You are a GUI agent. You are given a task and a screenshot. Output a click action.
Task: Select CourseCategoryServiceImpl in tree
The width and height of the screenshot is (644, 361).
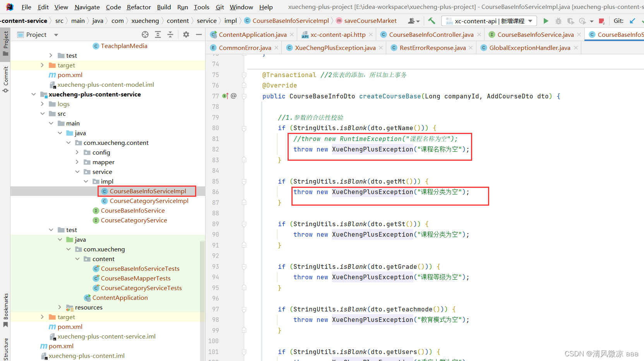[149, 201]
